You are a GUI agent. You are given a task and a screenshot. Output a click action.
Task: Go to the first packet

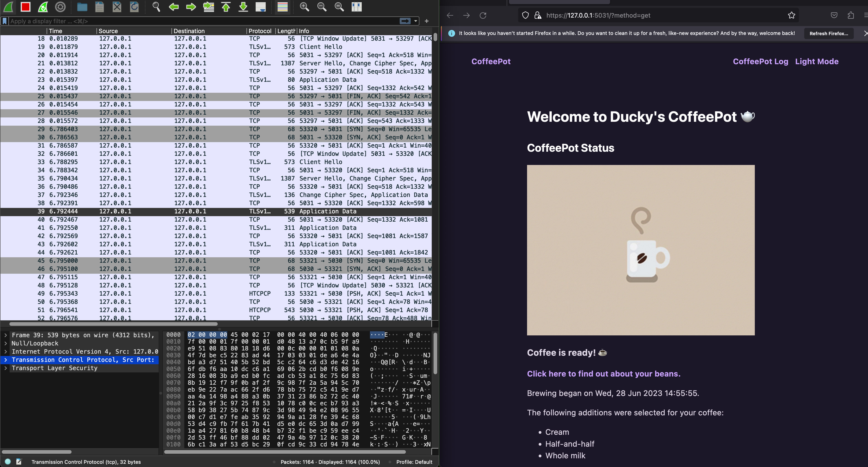point(226,7)
